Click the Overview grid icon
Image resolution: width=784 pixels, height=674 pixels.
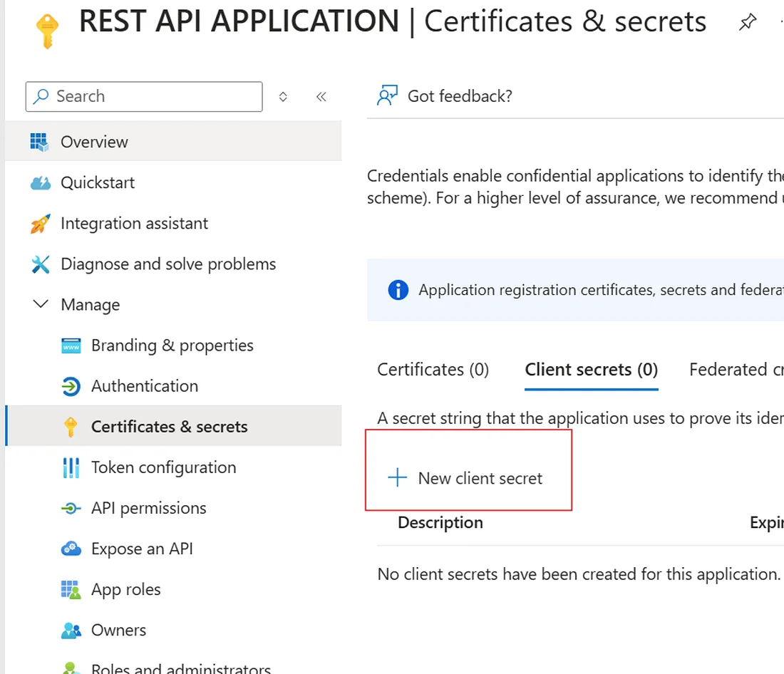[40, 142]
